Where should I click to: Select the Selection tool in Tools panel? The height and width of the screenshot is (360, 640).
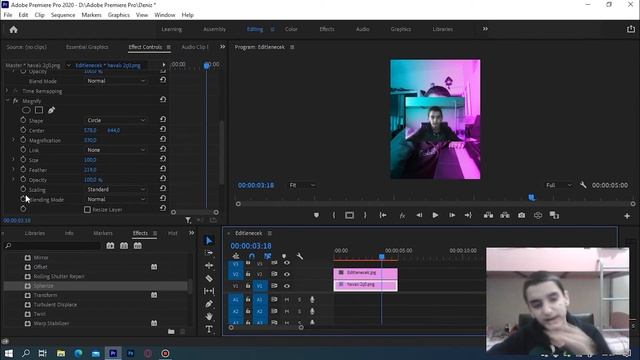209,241
